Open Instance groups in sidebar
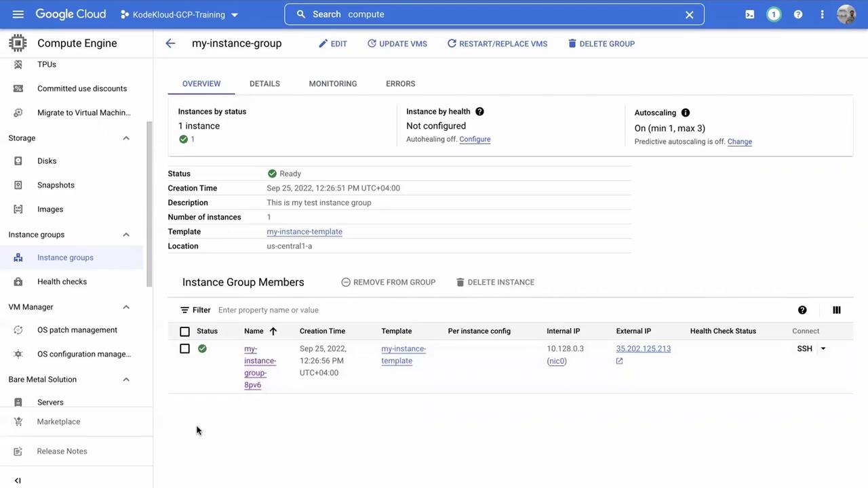868x488 pixels. click(x=72, y=258)
